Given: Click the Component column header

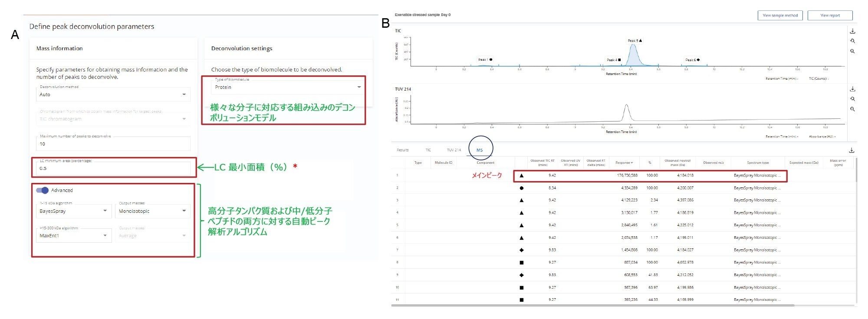Looking at the screenshot, I should coord(485,163).
